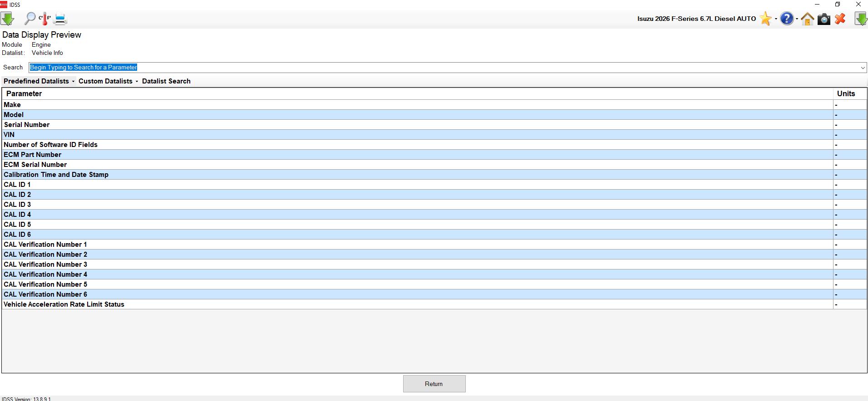Select the CAL ID 6 row
This screenshot has width=868, height=401.
coord(434,235)
